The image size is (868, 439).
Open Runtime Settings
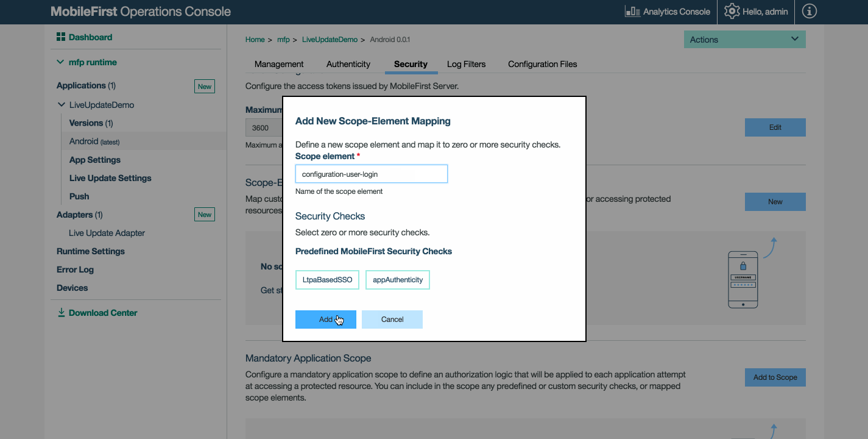[x=91, y=251]
